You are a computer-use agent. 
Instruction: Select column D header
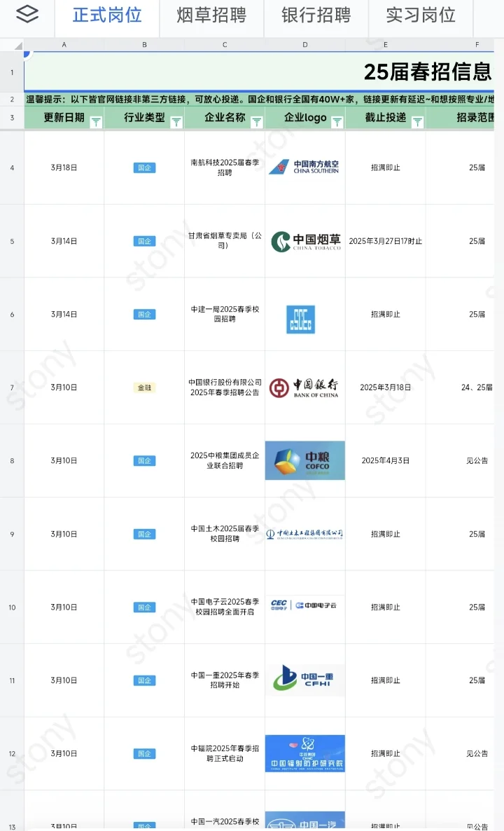click(x=305, y=45)
